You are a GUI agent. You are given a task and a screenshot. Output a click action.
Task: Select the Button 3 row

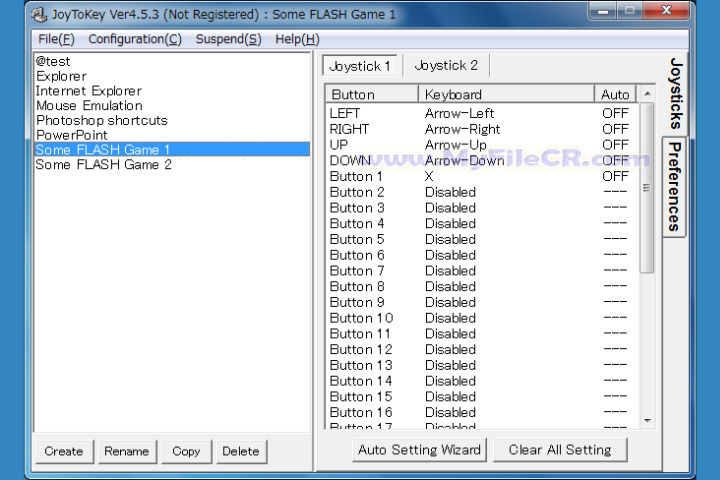(x=482, y=208)
